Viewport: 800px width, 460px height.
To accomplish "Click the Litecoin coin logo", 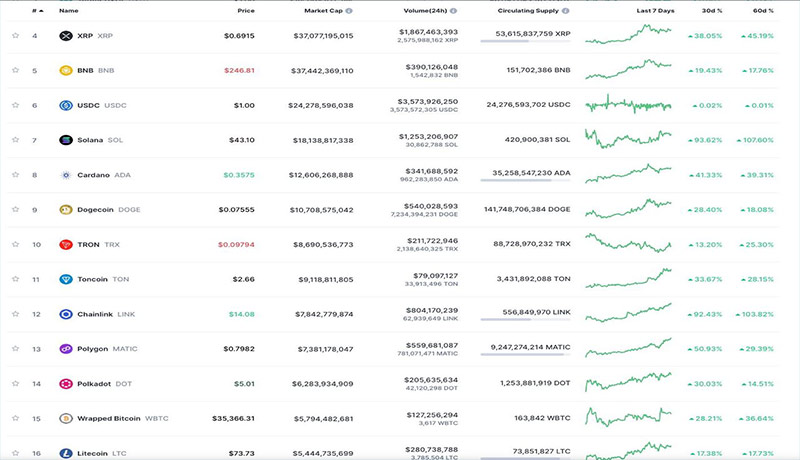I will point(66,453).
